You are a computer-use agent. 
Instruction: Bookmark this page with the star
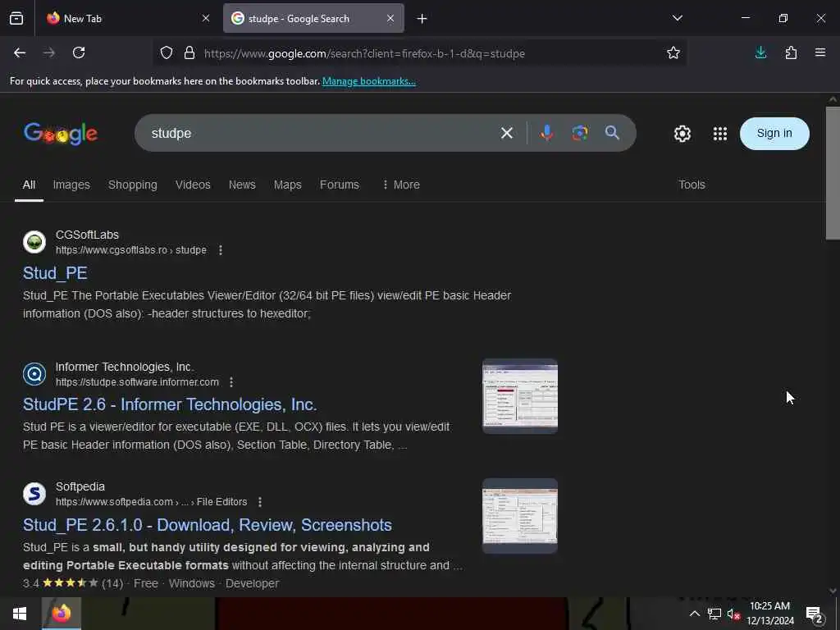673,52
